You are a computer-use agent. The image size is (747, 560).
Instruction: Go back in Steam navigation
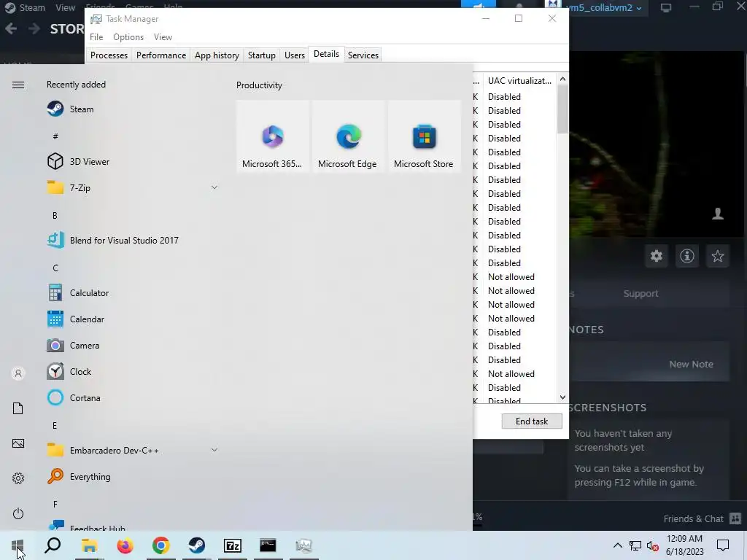(x=11, y=29)
